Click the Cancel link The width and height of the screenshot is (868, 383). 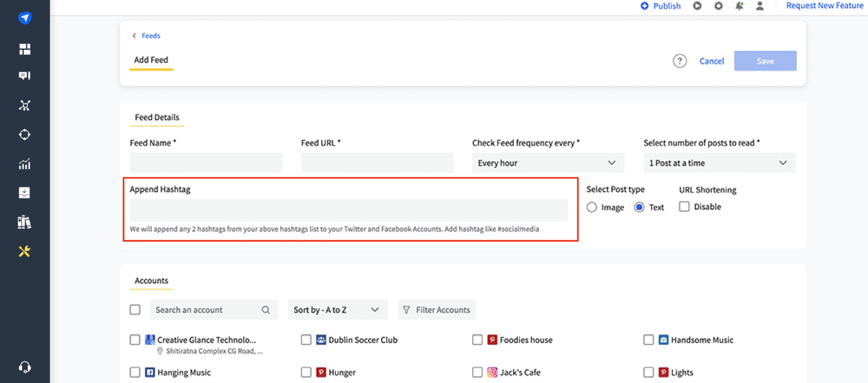pos(711,61)
